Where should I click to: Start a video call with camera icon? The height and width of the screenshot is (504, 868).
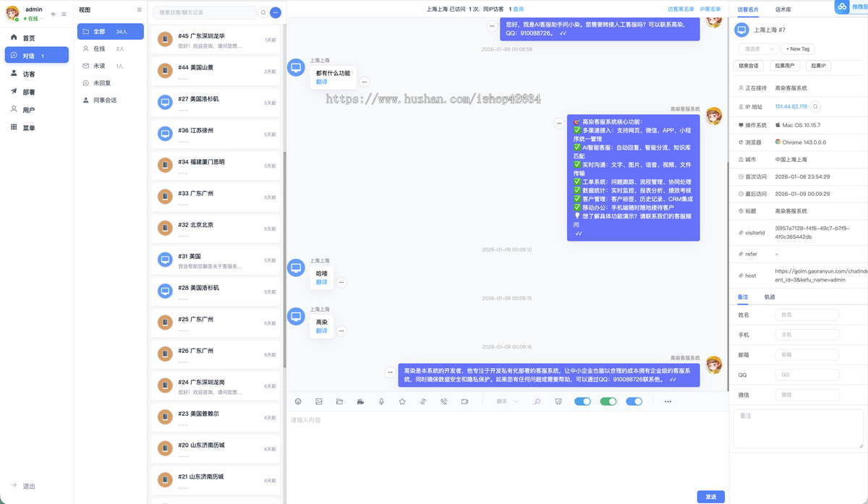[x=464, y=401]
